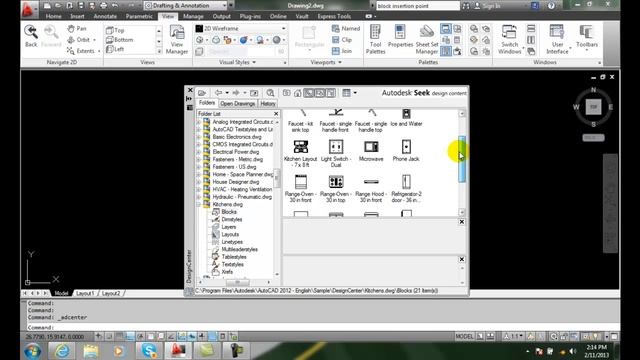Click DesignCenter Favorites icon

coord(287,93)
